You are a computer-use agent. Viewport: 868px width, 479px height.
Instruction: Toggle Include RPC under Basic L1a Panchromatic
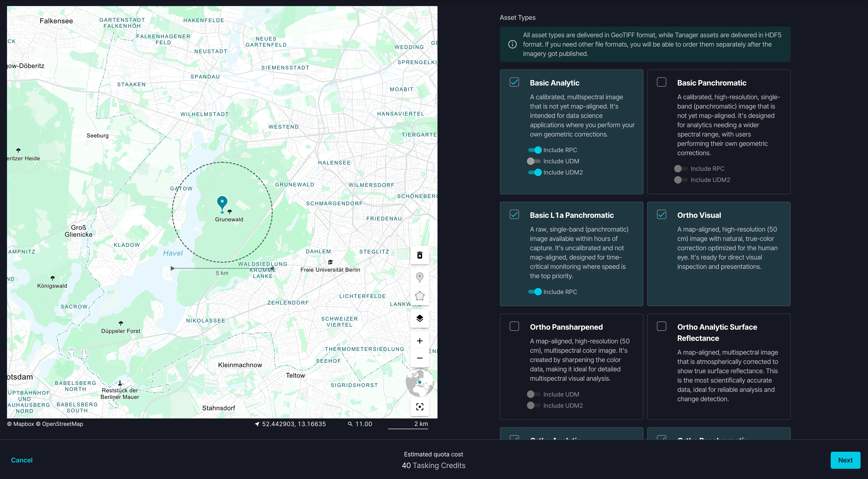pyautogui.click(x=535, y=292)
